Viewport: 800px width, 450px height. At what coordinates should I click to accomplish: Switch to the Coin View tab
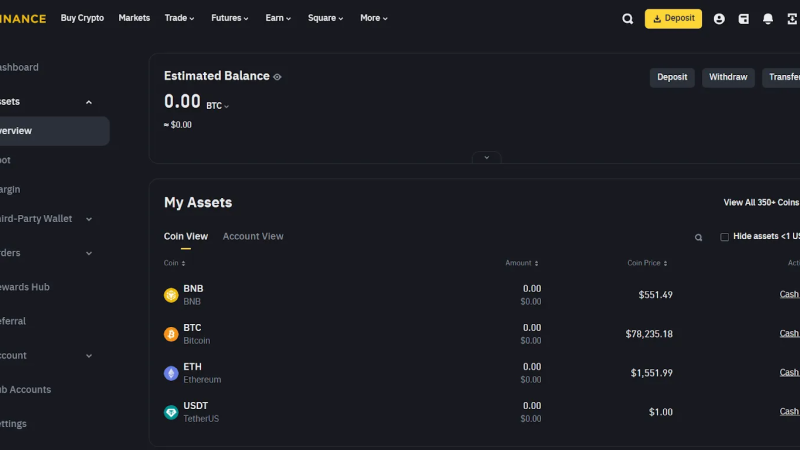point(186,236)
